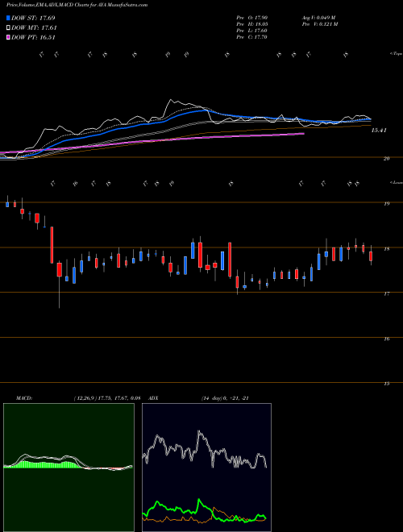Click the 16 price axis label

point(386,339)
